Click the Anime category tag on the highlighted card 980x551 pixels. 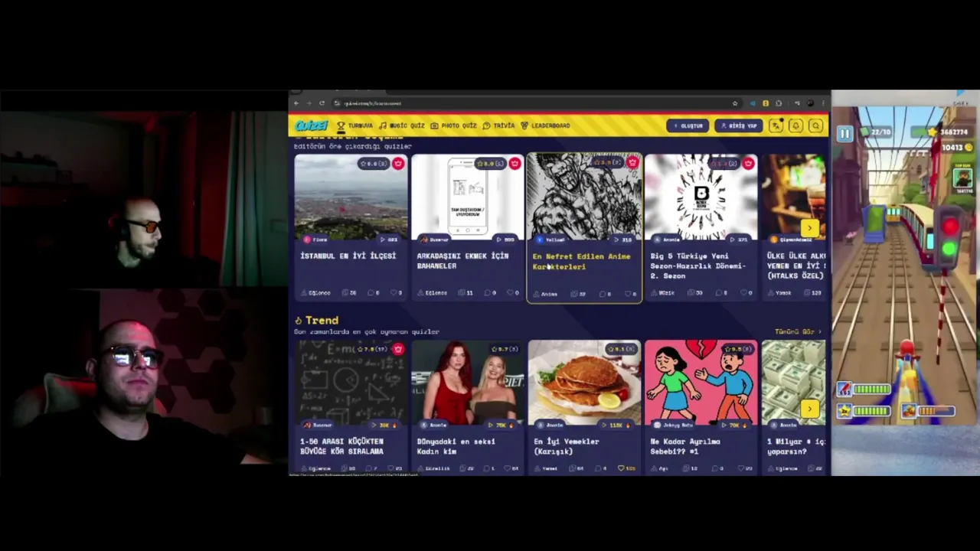click(546, 294)
